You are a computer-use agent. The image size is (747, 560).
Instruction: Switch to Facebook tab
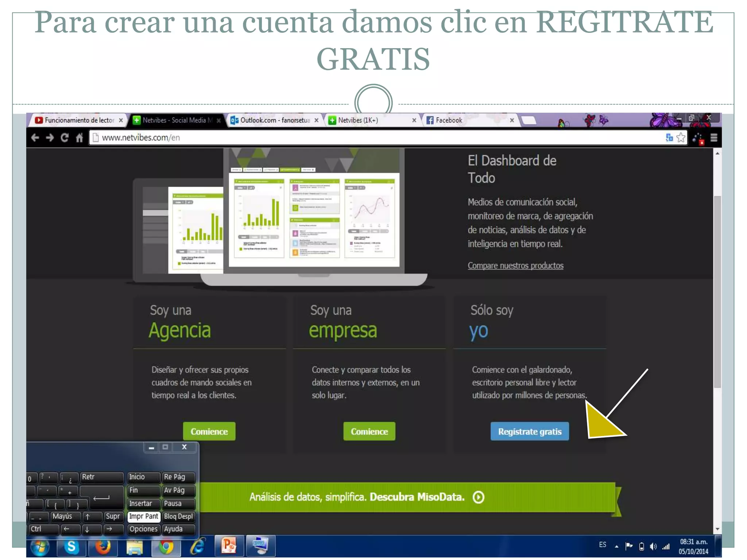pos(470,120)
